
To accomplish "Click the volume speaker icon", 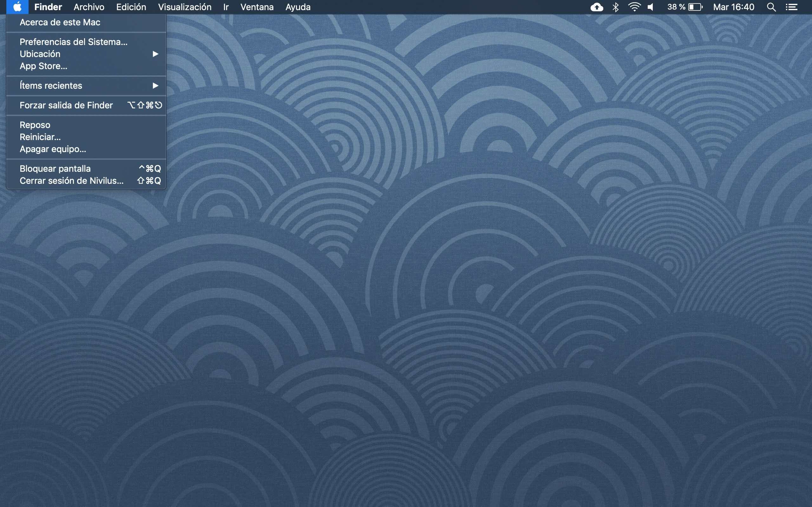I will coord(651,7).
